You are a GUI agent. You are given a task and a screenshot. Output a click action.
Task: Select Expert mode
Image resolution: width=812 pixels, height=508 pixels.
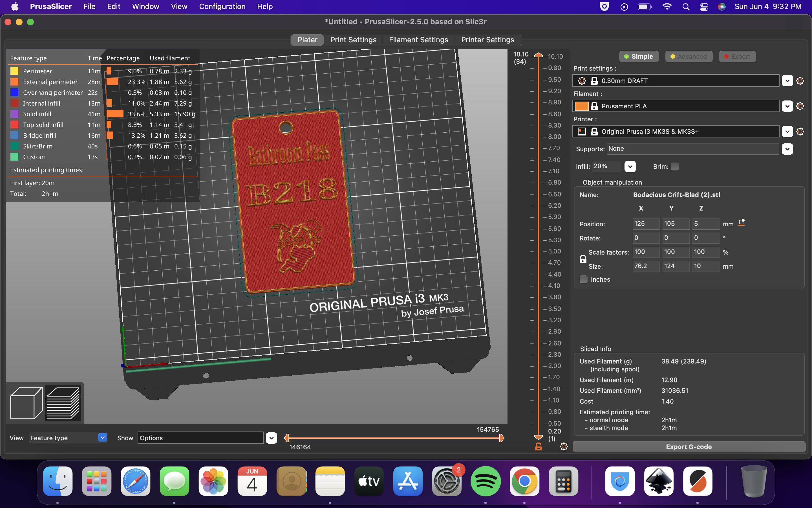737,56
